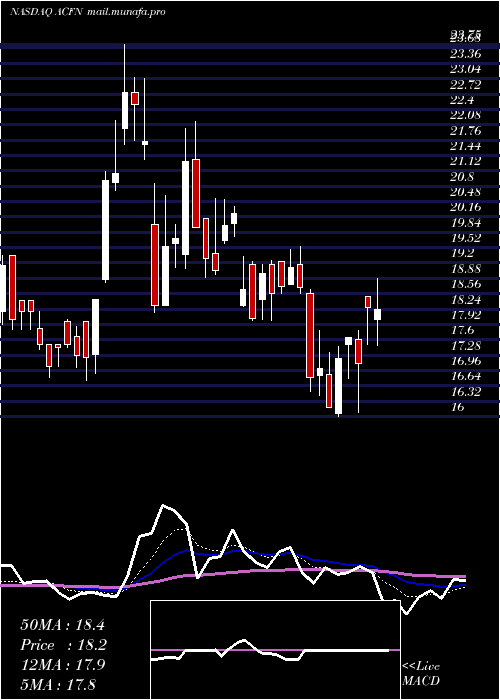Click the 50MA : 18.4 readout
Screen dimensions: 500x700
coord(62,625)
